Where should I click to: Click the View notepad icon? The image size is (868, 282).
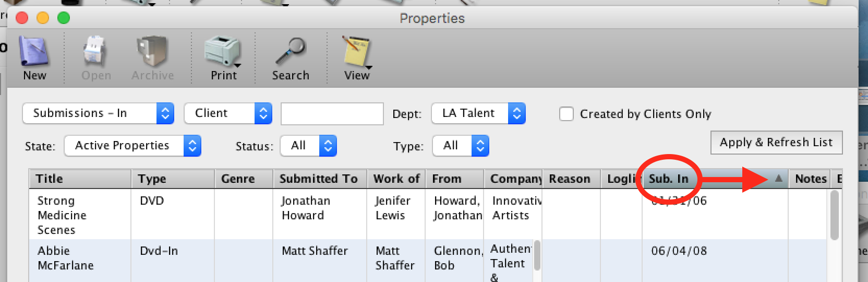(x=357, y=51)
